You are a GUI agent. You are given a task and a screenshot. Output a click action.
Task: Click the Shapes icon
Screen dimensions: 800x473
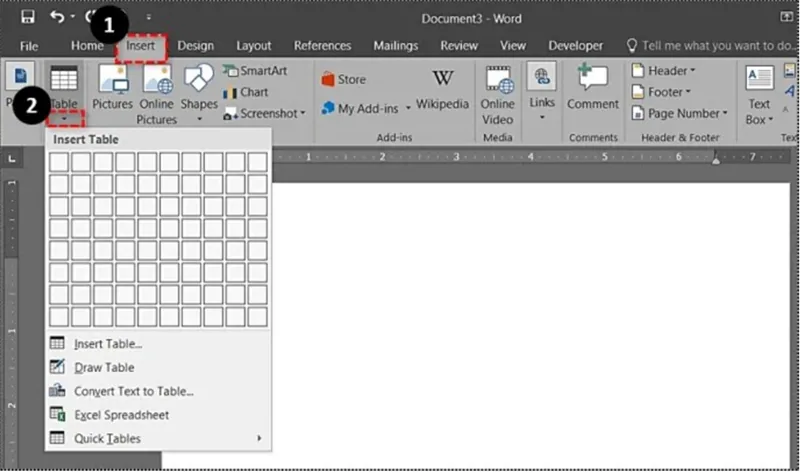(199, 78)
